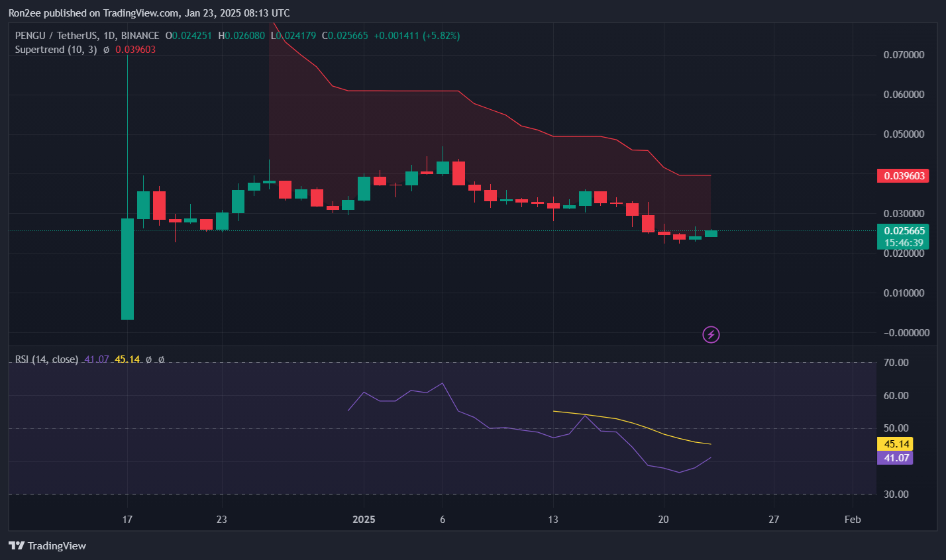
Task: Hide the RSI-based MA with second ø icon
Action: point(161,359)
